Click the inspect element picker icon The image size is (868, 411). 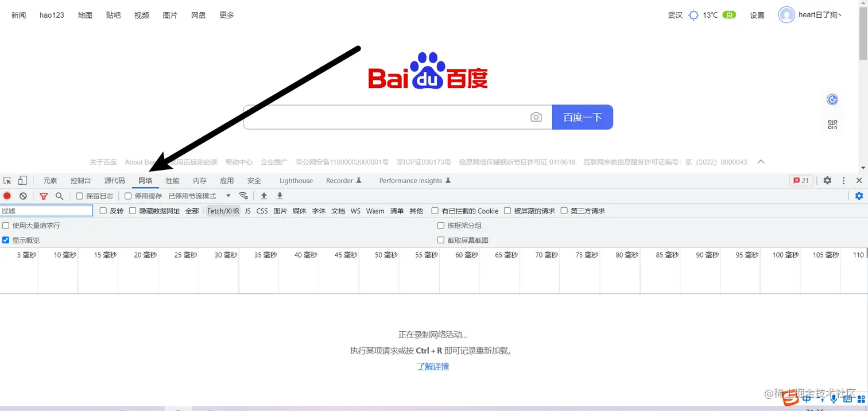tap(7, 180)
